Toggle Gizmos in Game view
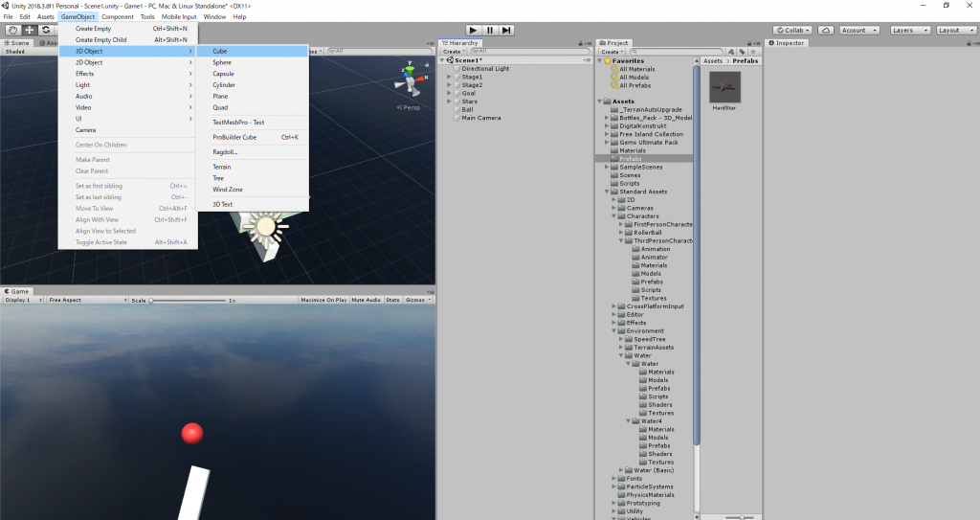The width and height of the screenshot is (980, 520). point(417,300)
